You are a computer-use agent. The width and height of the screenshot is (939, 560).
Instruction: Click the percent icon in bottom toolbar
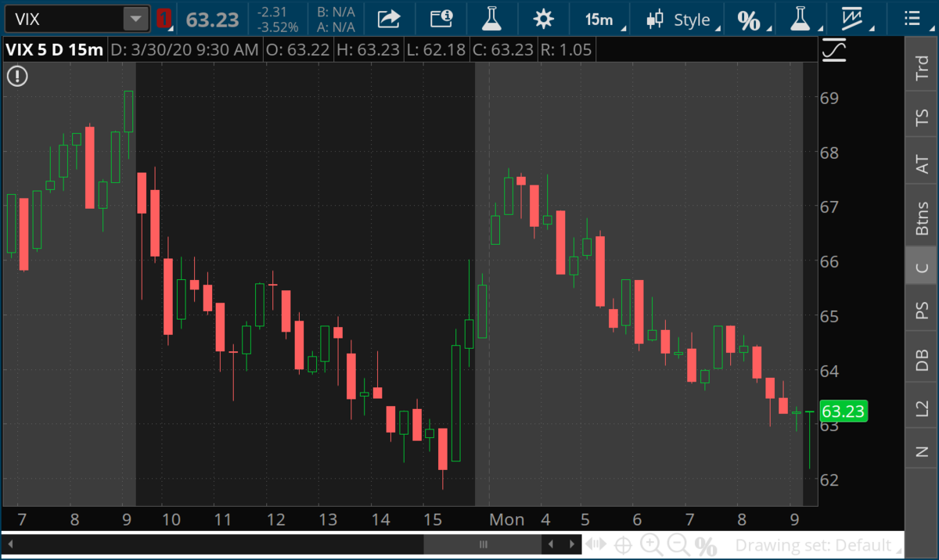click(x=706, y=545)
